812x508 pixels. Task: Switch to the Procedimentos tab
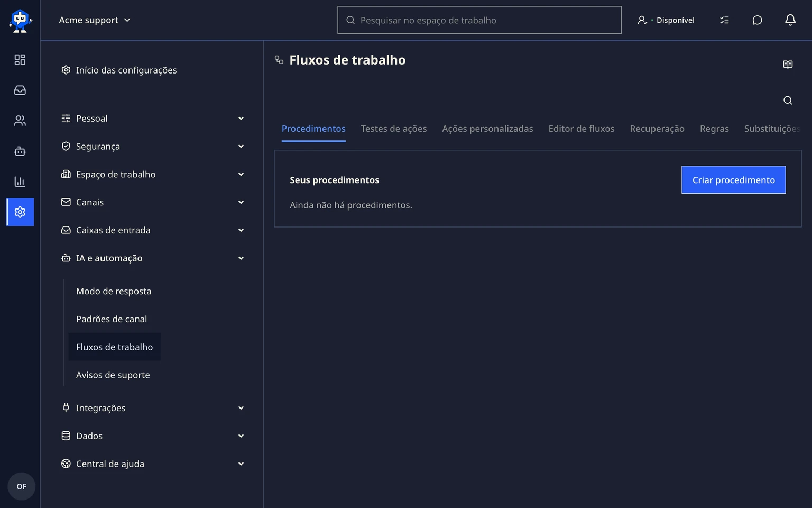[313, 129]
